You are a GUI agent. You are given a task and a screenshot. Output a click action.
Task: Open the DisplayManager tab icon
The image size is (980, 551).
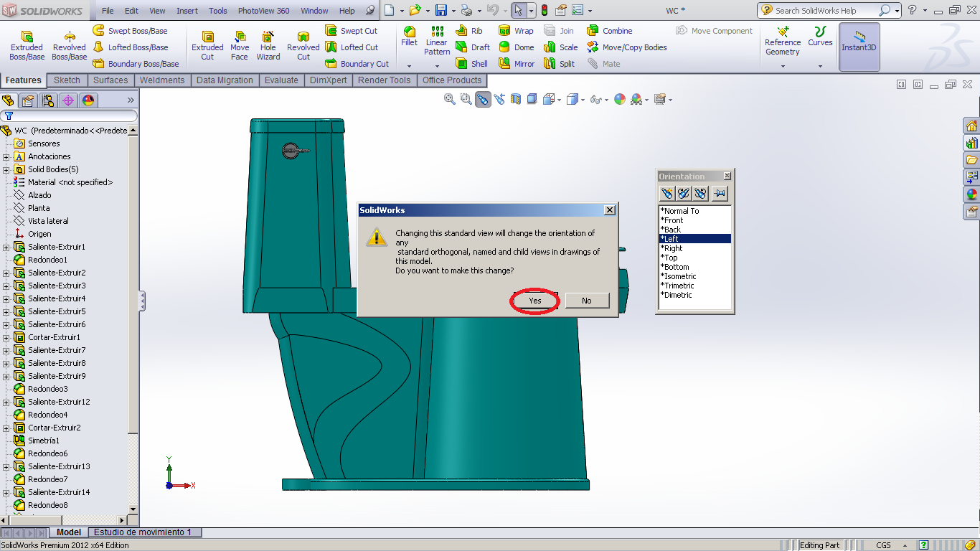coord(88,100)
